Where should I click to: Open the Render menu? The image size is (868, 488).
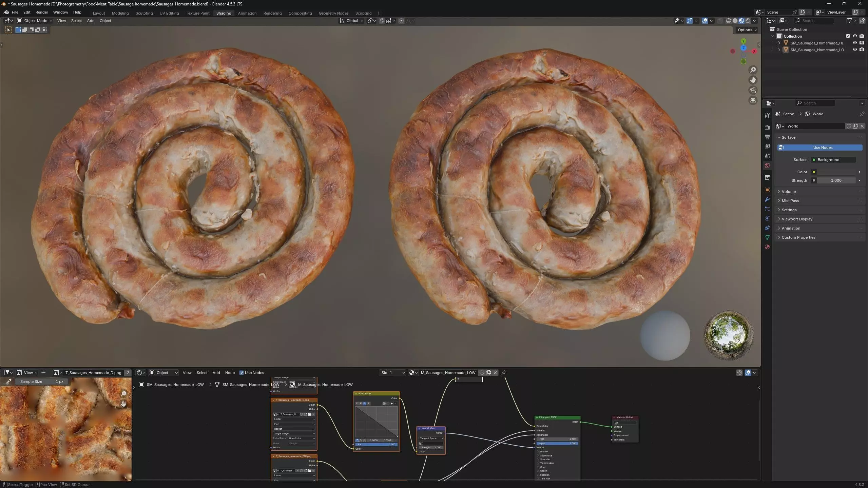coord(42,12)
